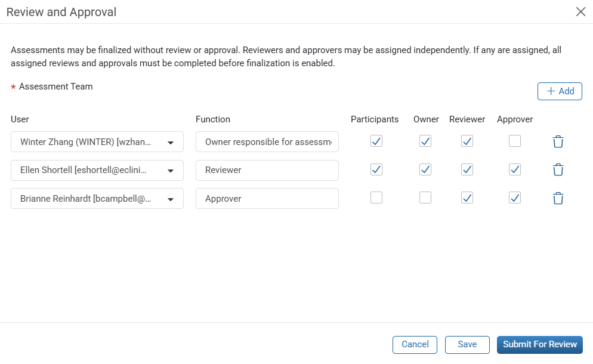Click the Save button

[x=467, y=345]
